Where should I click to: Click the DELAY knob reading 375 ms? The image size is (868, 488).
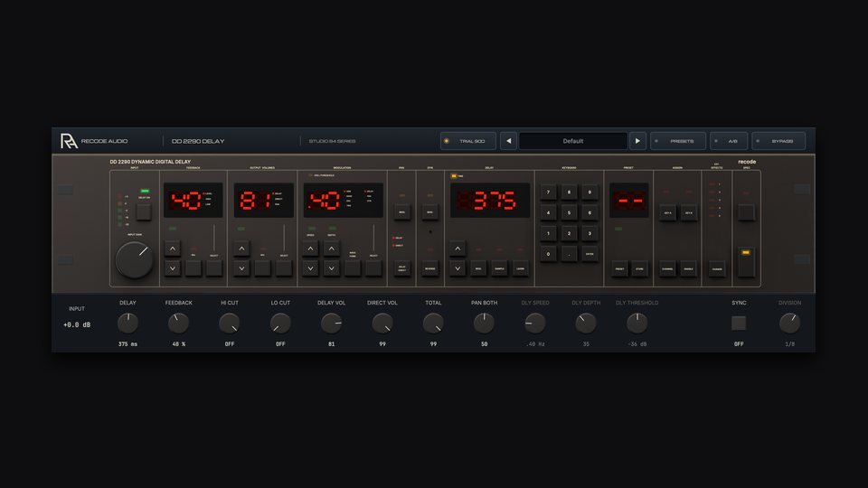[127, 324]
